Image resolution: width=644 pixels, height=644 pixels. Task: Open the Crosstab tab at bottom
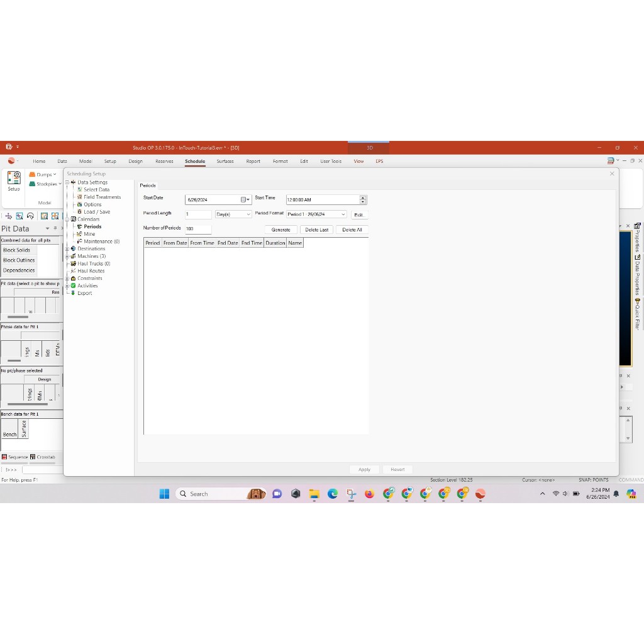tap(43, 457)
